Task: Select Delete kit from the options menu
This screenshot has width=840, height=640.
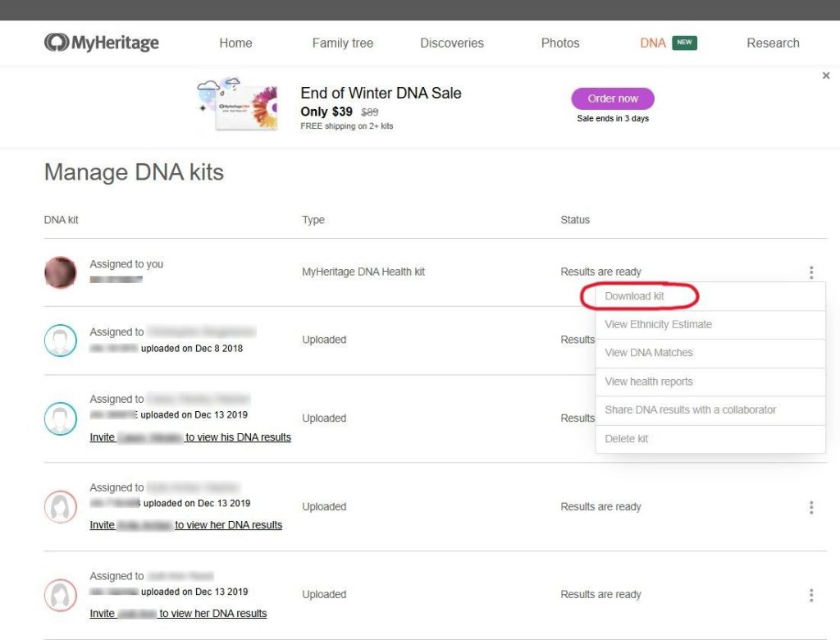Action: click(x=626, y=438)
